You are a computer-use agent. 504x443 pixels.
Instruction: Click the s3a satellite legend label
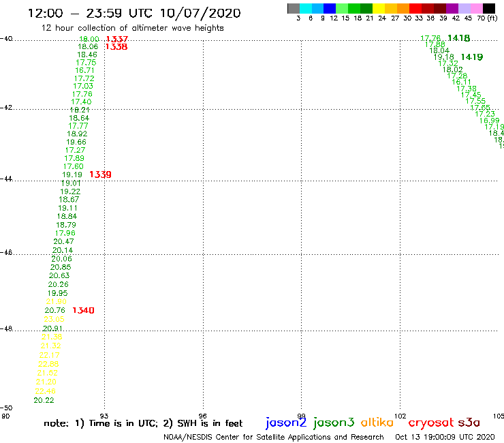click(469, 423)
